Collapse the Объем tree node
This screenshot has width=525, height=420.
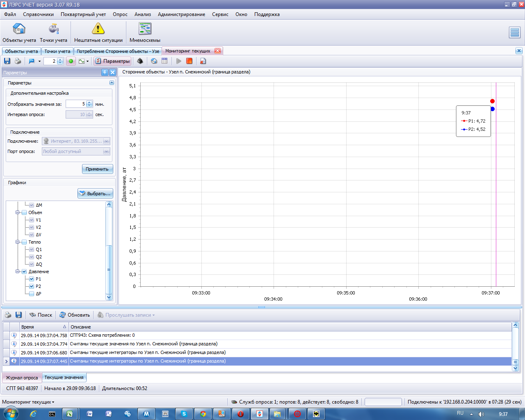coord(18,212)
